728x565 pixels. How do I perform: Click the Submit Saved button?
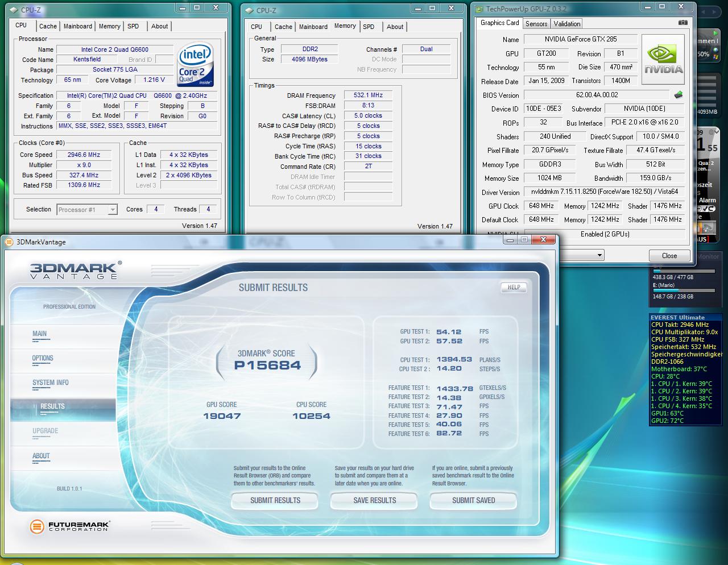tap(473, 500)
